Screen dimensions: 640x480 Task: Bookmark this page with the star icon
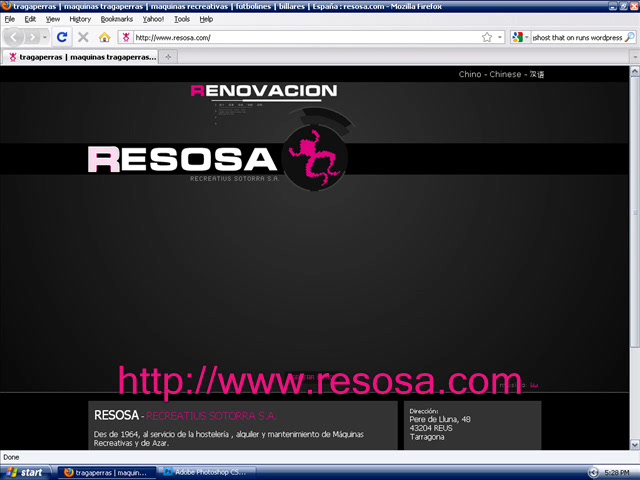point(487,38)
